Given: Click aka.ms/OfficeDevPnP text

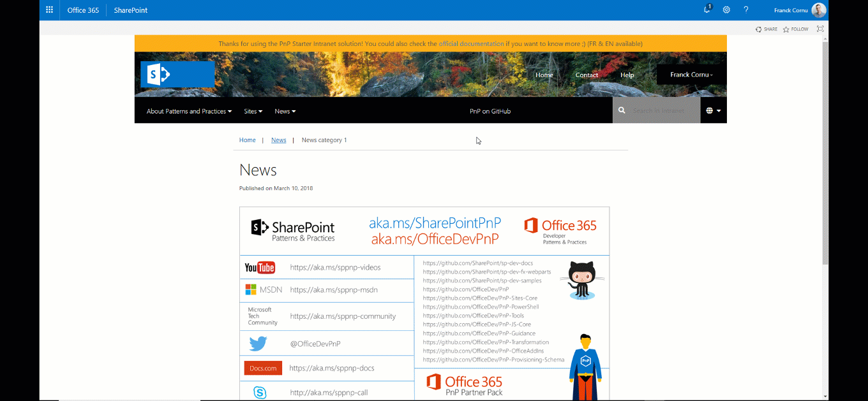Looking at the screenshot, I should 435,239.
